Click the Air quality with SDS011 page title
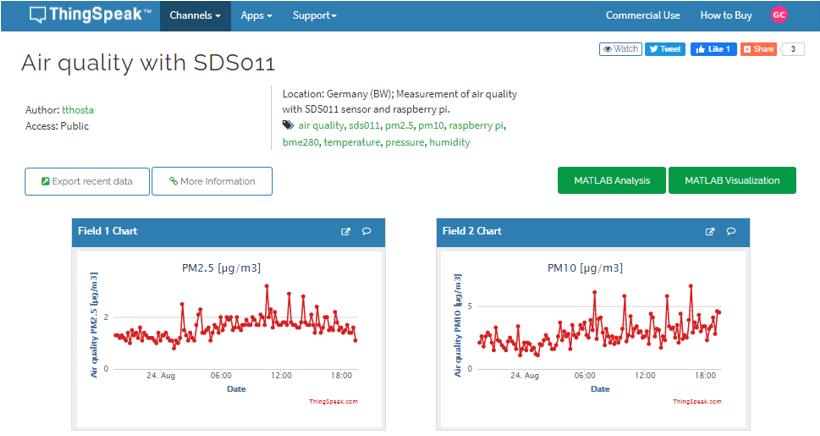Viewport: 820px width, 436px height. [148, 63]
